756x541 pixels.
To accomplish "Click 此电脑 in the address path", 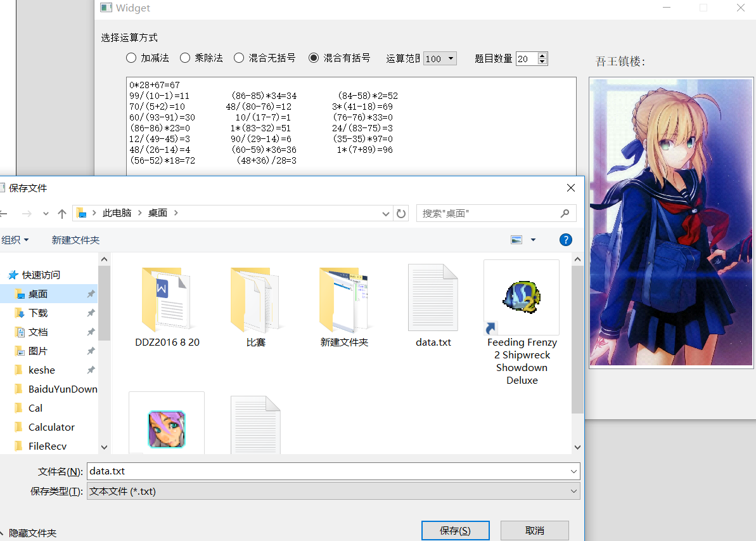I will [117, 213].
